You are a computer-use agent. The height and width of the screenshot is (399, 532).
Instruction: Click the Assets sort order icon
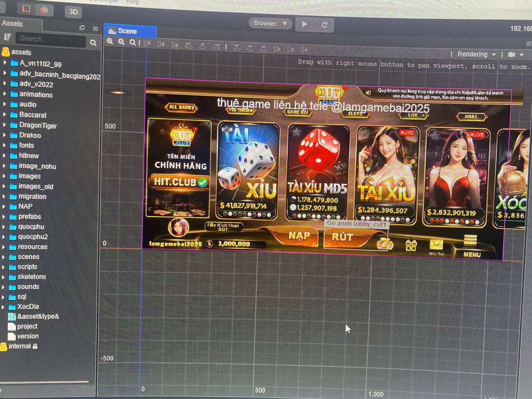click(x=7, y=37)
